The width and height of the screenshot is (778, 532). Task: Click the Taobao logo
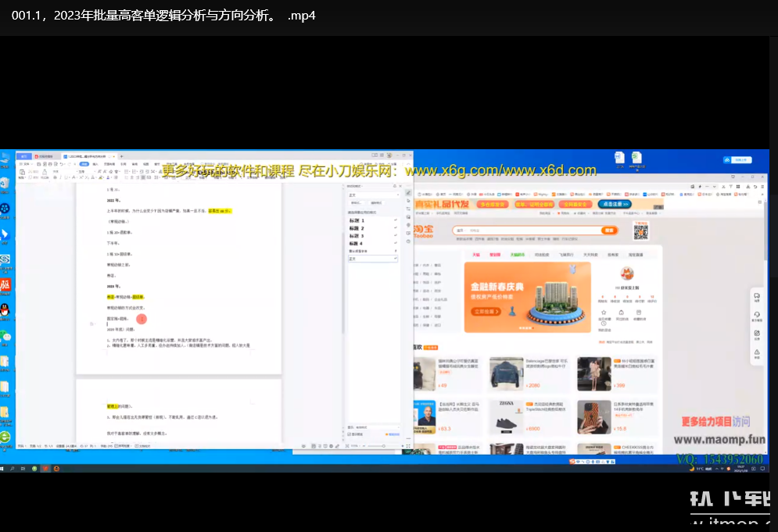[423, 230]
